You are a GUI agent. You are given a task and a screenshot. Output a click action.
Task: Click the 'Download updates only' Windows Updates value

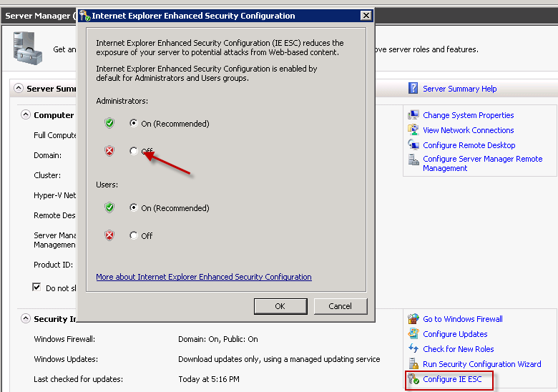(279, 359)
